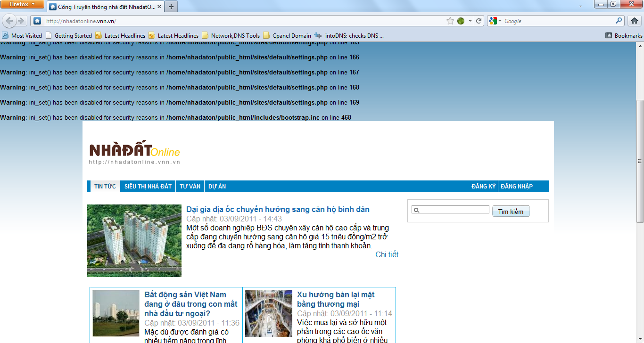Go to the browser Home page icon
This screenshot has height=343, width=644.
click(635, 21)
